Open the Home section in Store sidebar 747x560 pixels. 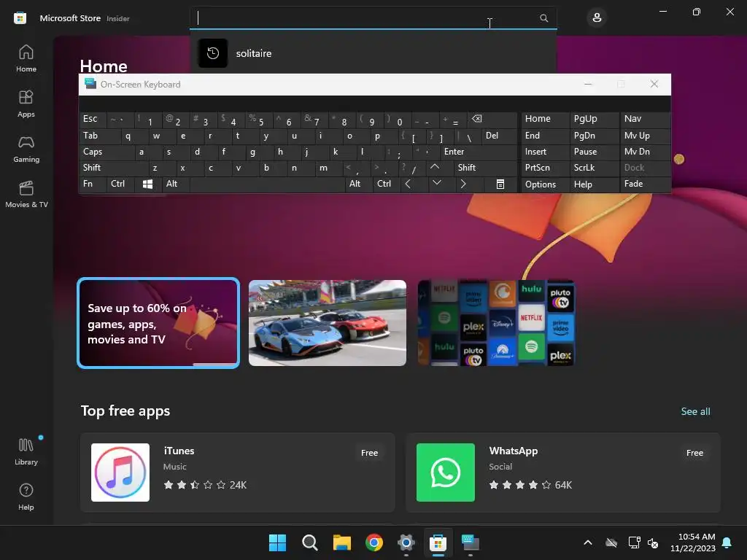click(26, 58)
